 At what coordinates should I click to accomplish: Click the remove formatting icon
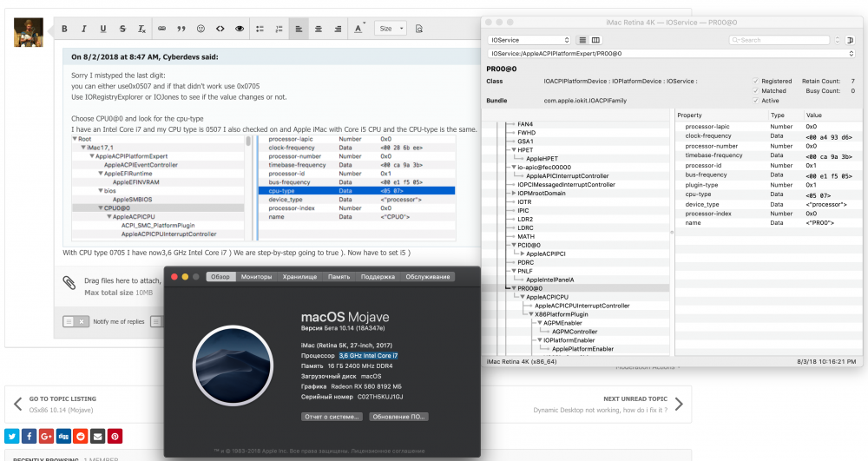click(x=141, y=29)
